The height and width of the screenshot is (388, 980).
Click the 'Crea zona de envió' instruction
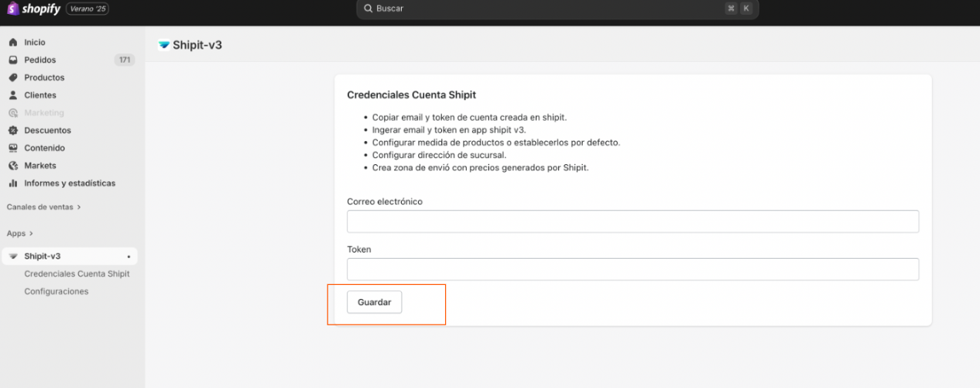click(x=480, y=167)
